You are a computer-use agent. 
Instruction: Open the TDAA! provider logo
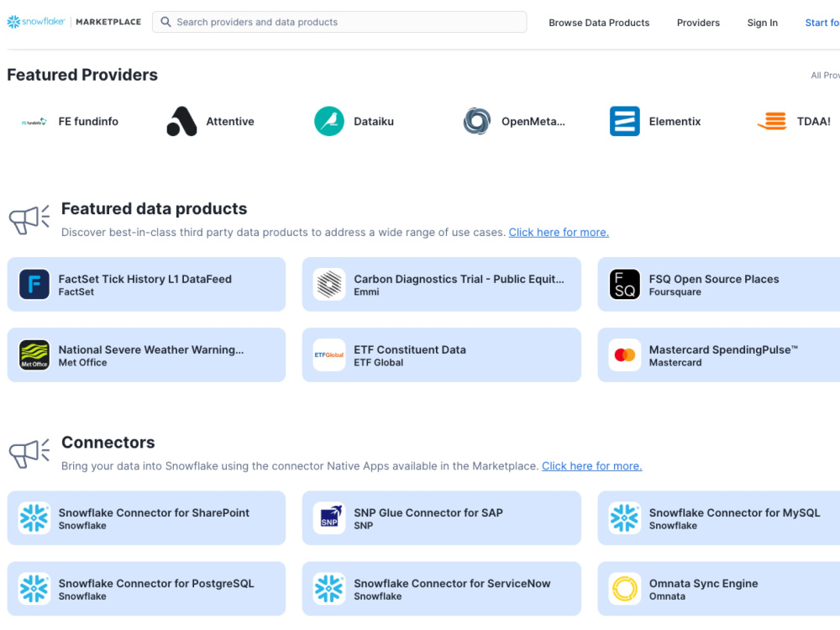tap(772, 121)
